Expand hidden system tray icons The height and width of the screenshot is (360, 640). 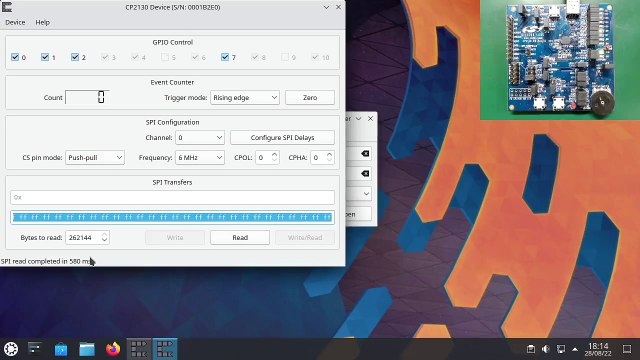[x=575, y=349]
